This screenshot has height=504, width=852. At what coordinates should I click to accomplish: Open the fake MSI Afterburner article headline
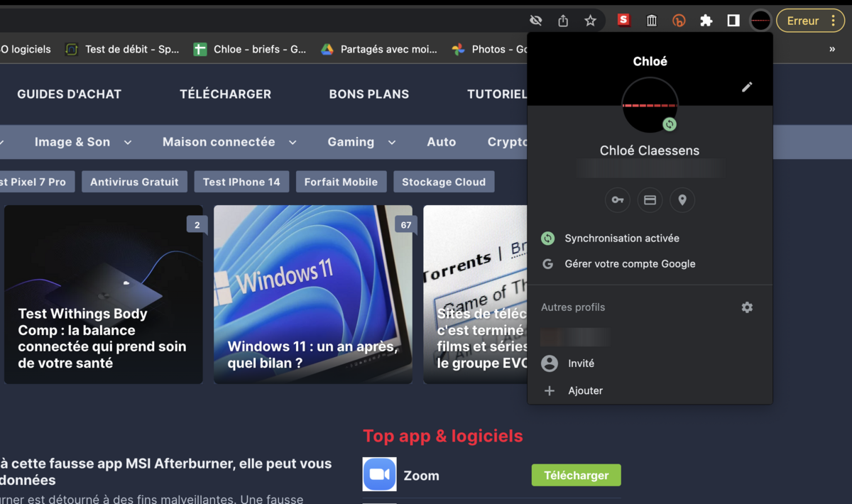(x=166, y=472)
